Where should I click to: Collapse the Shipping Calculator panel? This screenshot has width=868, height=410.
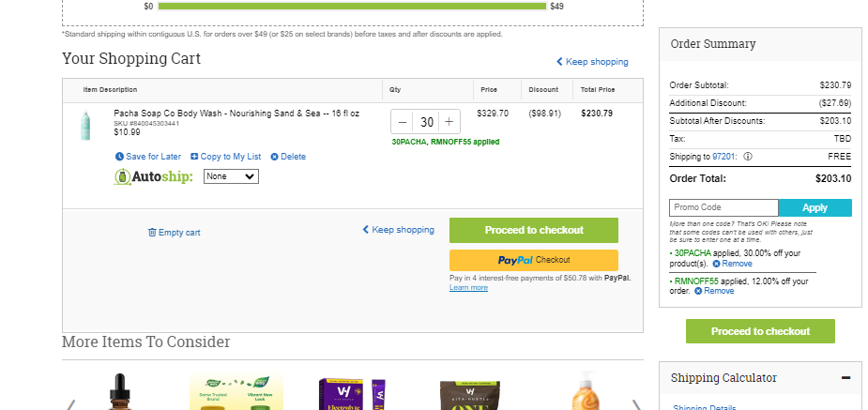[845, 378]
